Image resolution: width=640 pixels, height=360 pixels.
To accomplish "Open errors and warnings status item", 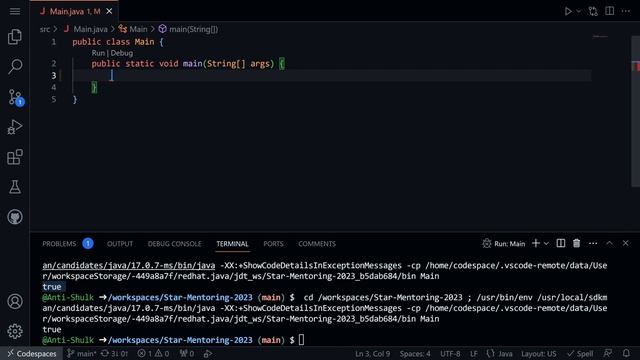I will point(153,353).
